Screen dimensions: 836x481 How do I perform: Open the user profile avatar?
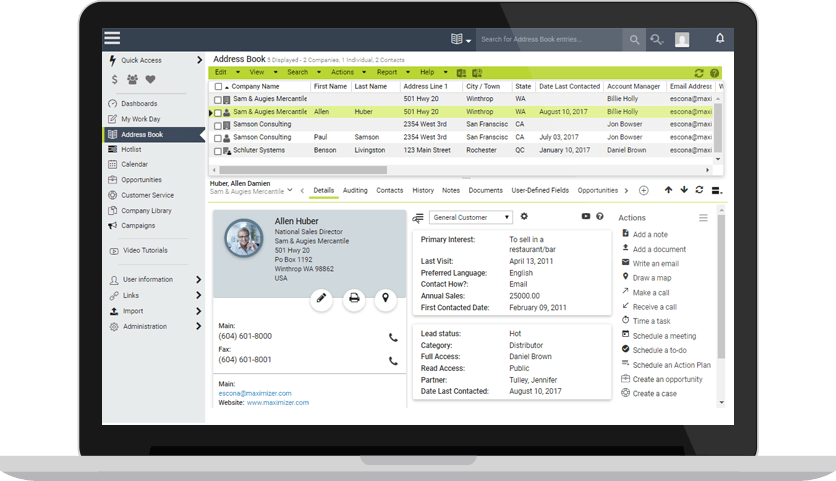(x=682, y=39)
